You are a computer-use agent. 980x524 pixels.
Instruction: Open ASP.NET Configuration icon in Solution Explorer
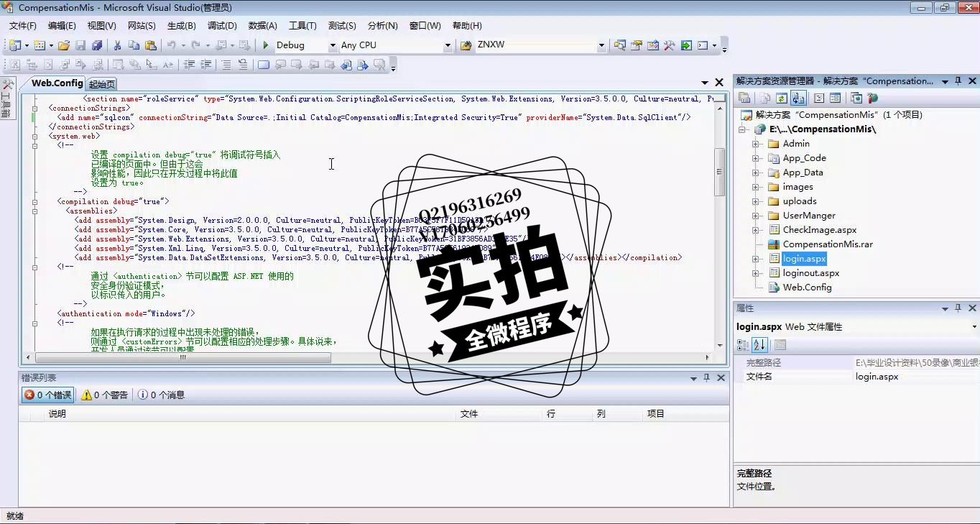tap(872, 98)
